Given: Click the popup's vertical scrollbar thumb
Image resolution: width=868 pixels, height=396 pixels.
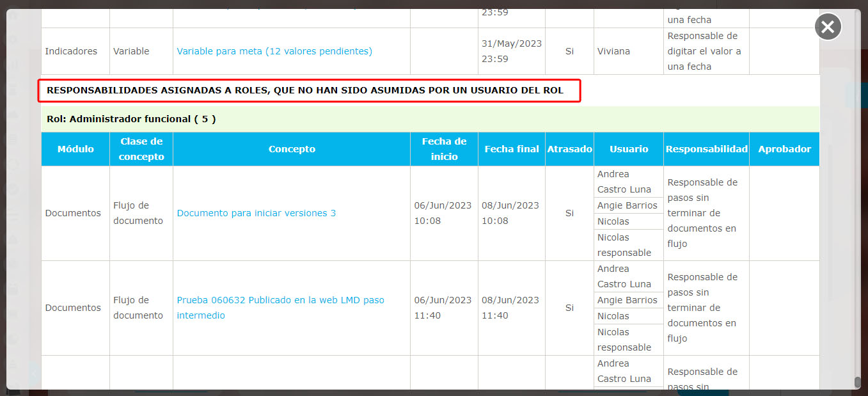Looking at the screenshot, I should coord(857,382).
